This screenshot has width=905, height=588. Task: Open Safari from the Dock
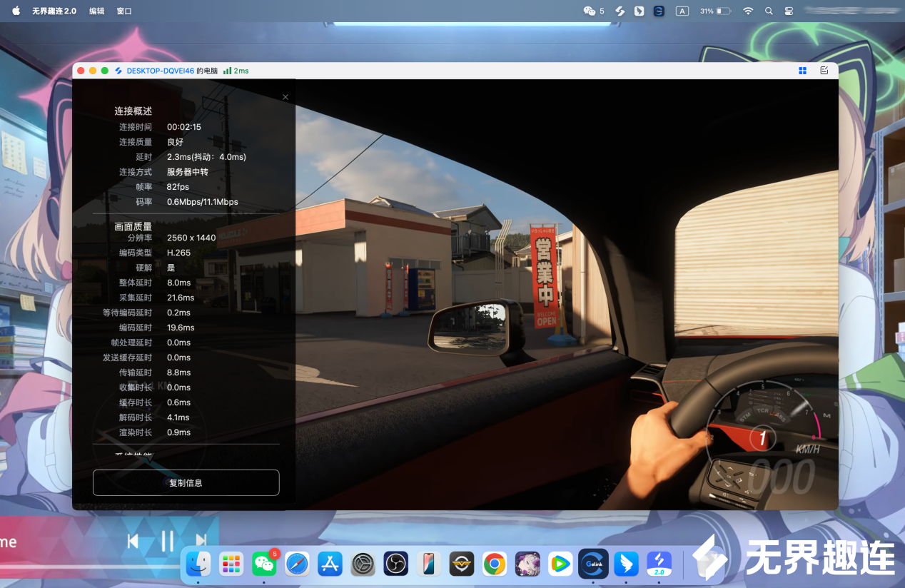(297, 564)
